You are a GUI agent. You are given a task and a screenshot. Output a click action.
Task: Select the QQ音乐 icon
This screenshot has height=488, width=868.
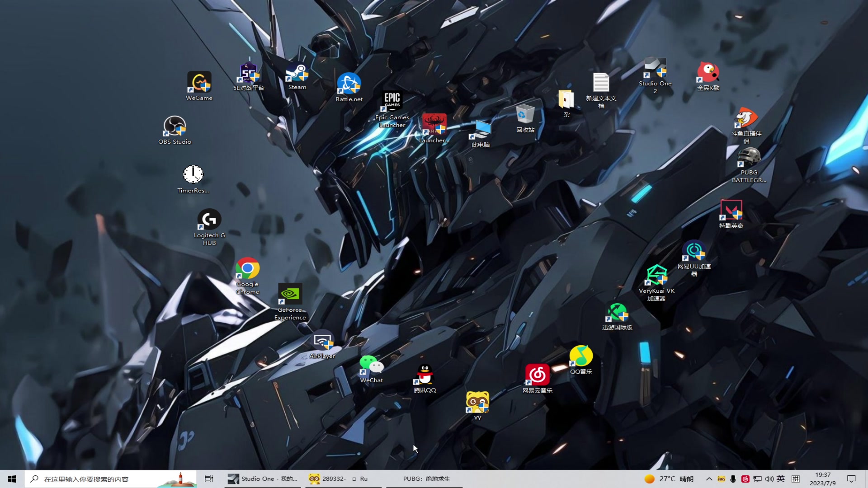581,360
